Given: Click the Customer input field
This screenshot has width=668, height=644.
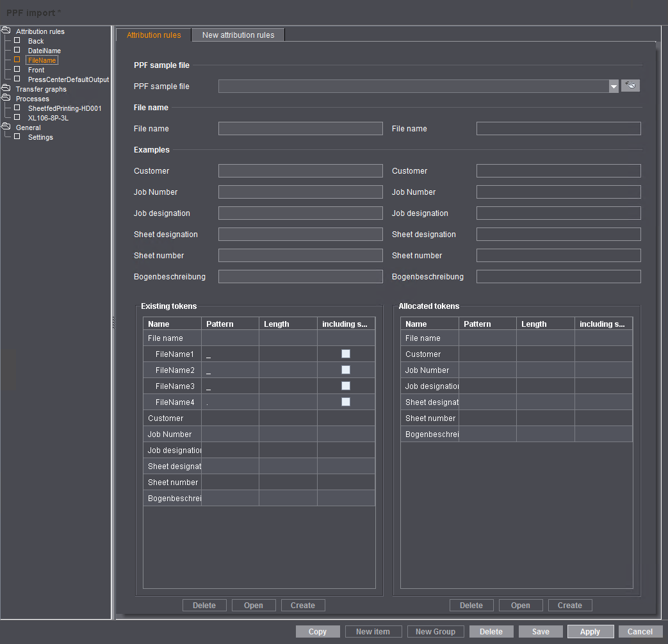Looking at the screenshot, I should tap(300, 170).
